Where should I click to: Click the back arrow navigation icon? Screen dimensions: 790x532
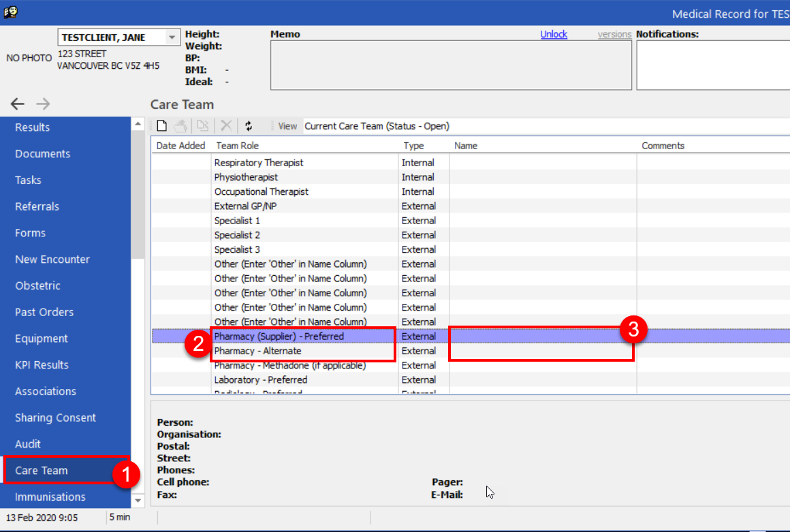[x=18, y=104]
